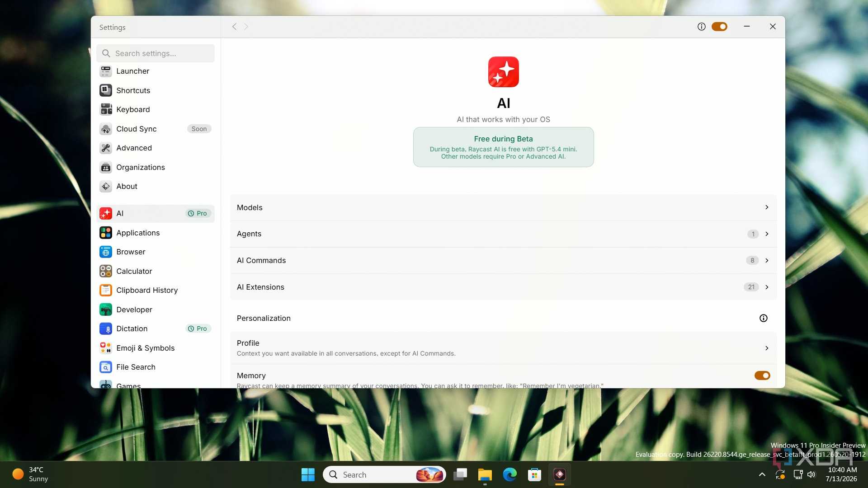Click the Cloud Sync sidebar icon
The image size is (868, 488).
[x=106, y=129]
